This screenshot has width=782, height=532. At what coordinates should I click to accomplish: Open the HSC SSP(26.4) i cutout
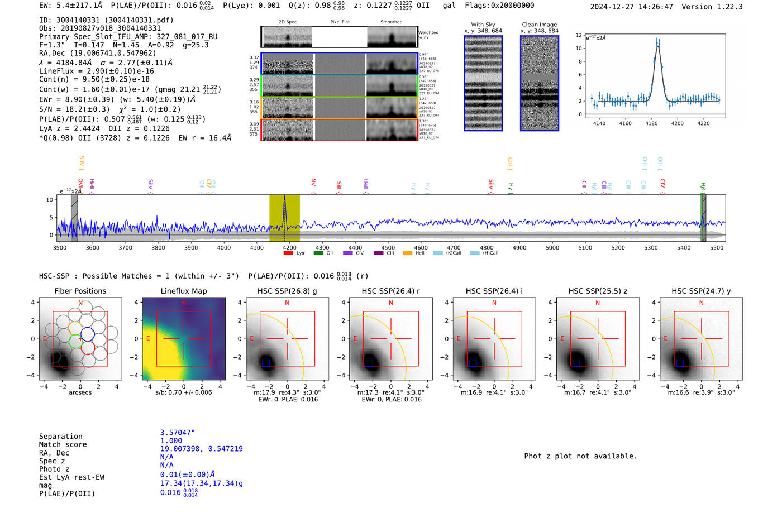[x=494, y=339]
